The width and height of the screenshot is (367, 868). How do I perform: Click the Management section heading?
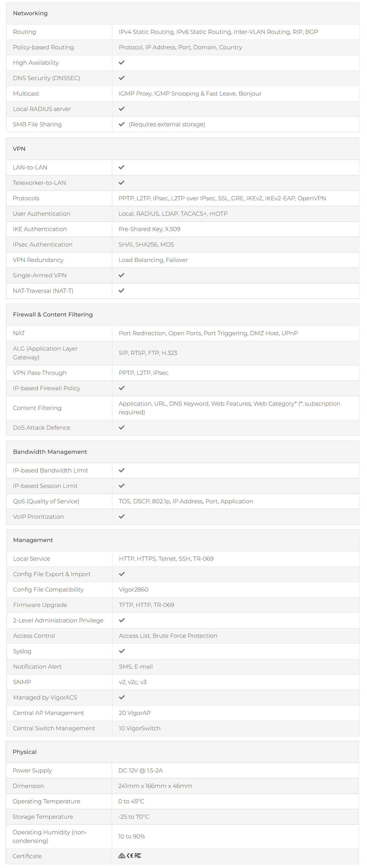coord(33,540)
